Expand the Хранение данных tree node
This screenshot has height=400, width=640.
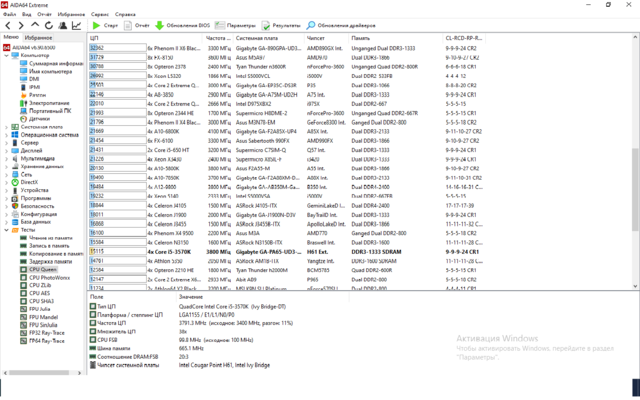(x=7, y=167)
